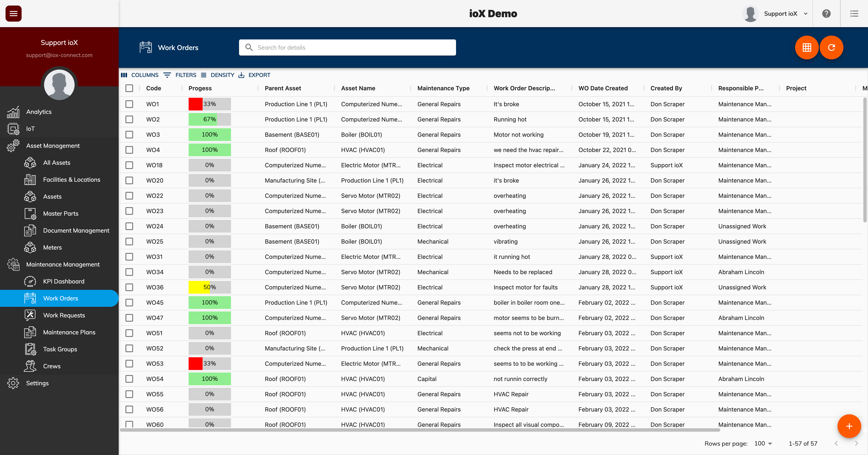Open the help question mark icon
868x455 pixels.
[826, 14]
